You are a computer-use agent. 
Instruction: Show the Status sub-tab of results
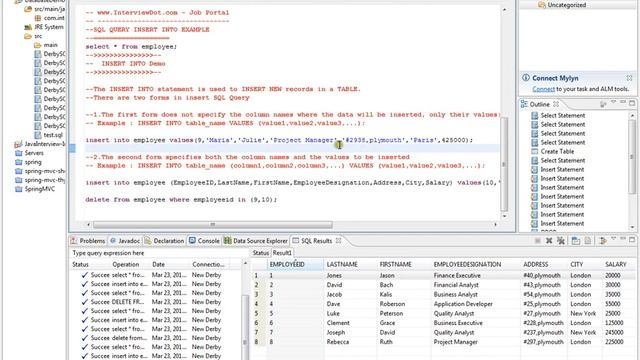pyautogui.click(x=260, y=253)
